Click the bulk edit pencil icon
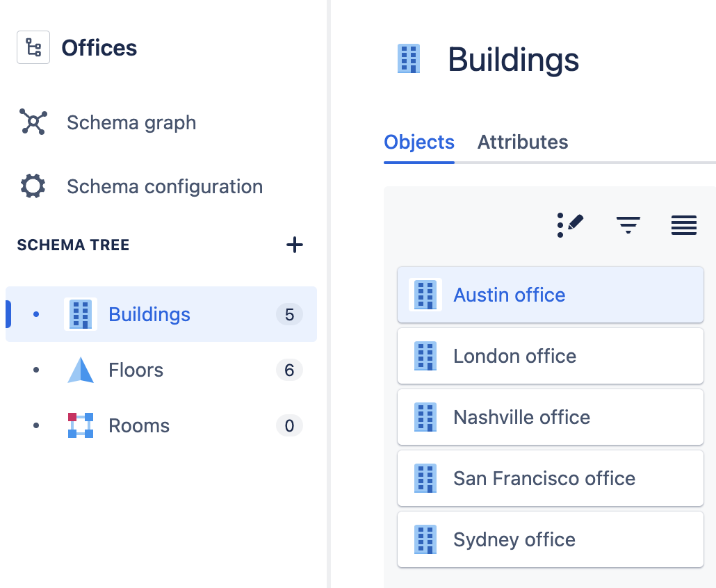 point(570,225)
